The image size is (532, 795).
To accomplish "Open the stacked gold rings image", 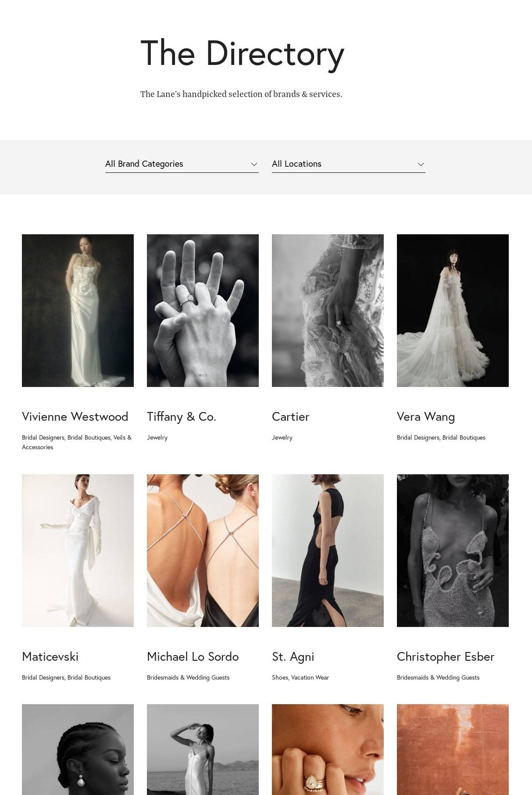I will coord(328,749).
